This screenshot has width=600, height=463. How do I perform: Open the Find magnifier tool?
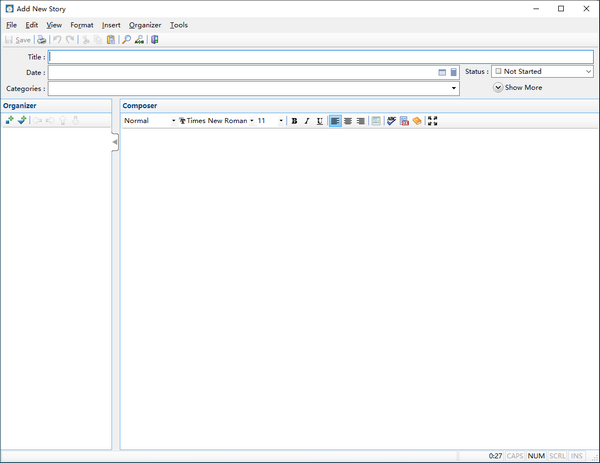126,40
